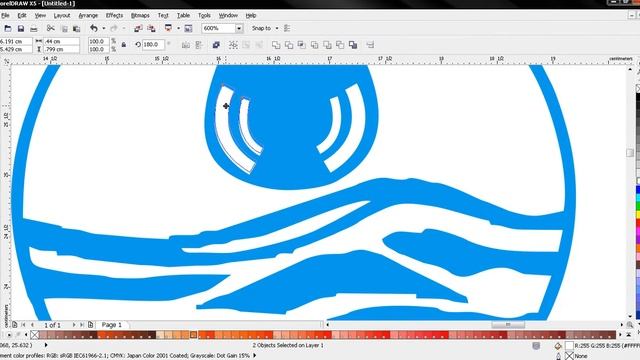Click the fill color indicator in status bar

point(569,346)
